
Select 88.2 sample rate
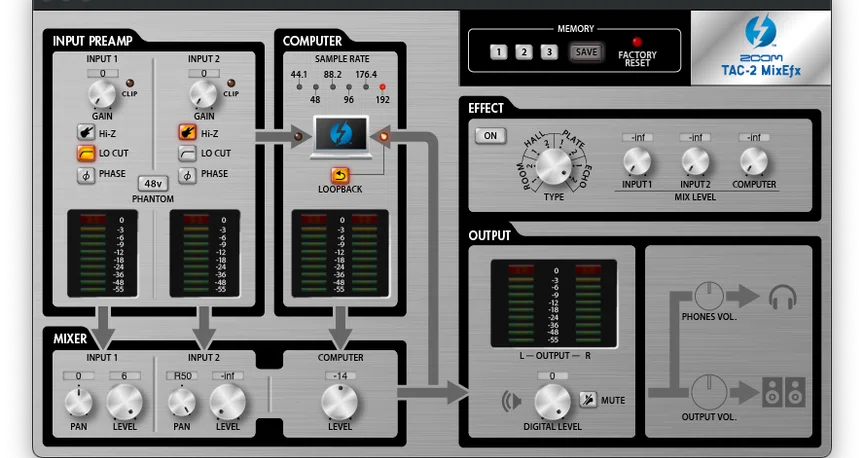click(333, 87)
